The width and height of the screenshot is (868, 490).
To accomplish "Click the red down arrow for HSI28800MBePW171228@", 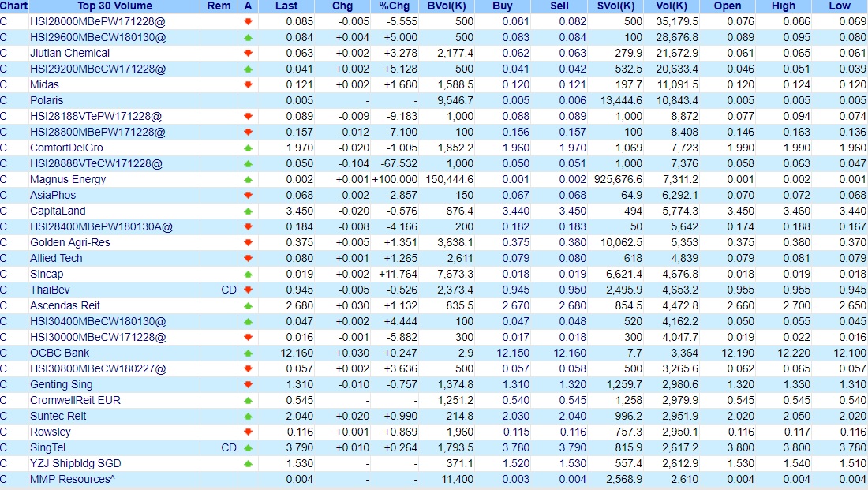I will (x=248, y=132).
